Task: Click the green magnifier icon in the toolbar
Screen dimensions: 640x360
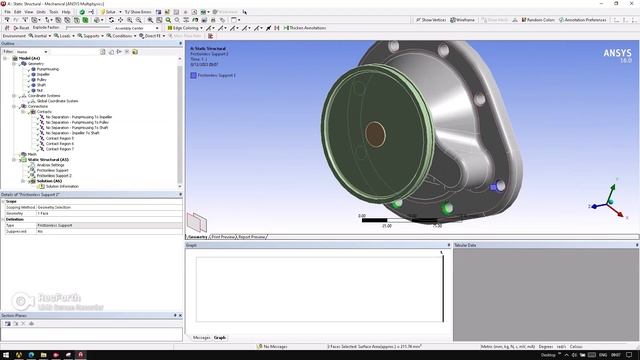Action: [x=168, y=20]
